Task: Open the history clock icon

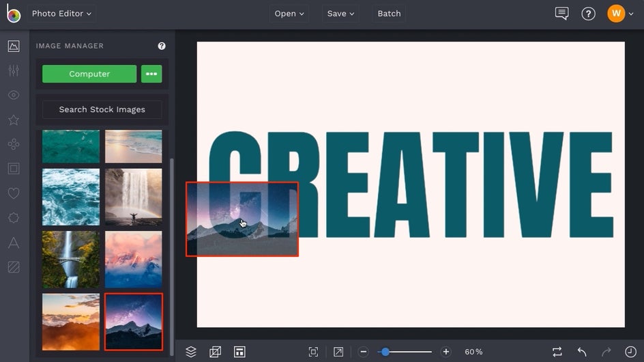Action: click(x=630, y=352)
